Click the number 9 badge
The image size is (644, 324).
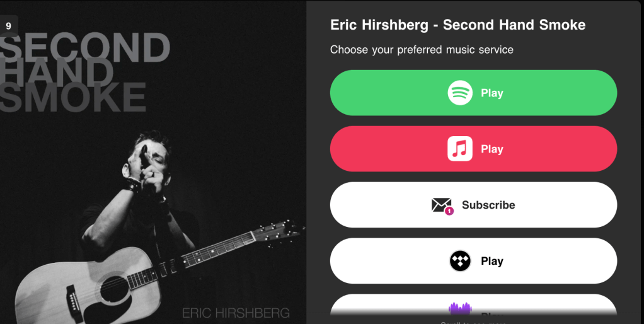tap(9, 26)
